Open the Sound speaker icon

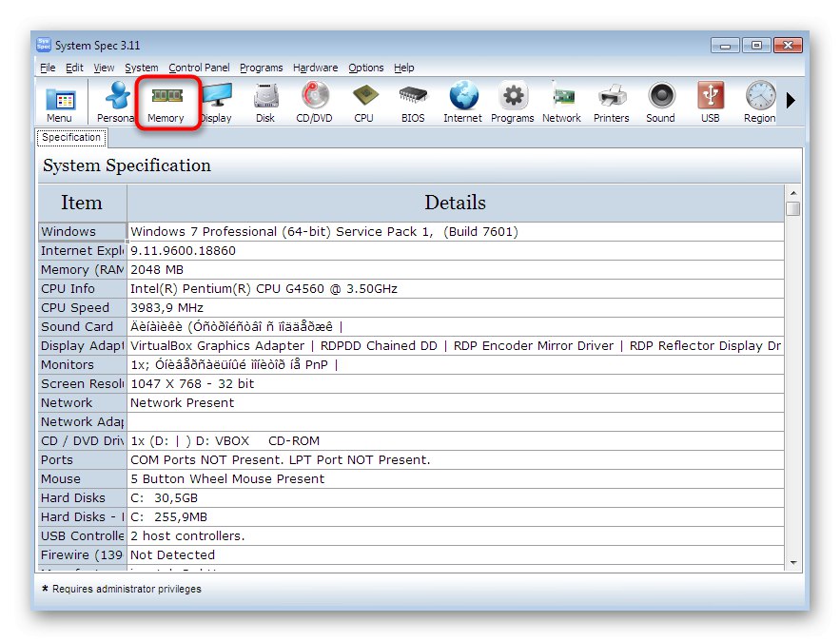coord(660,103)
